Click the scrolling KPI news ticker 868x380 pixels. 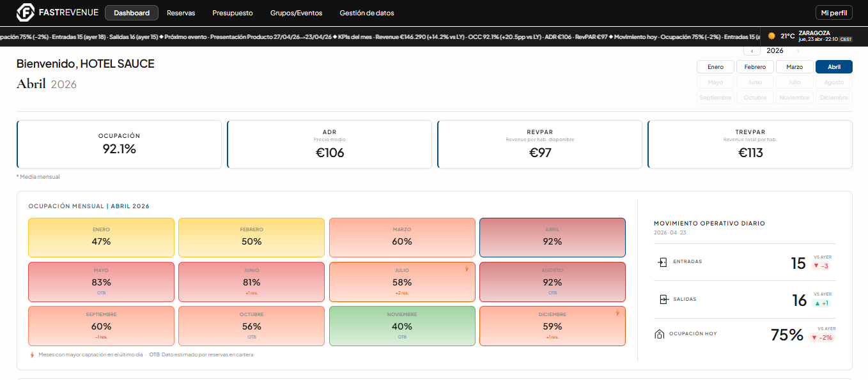379,37
